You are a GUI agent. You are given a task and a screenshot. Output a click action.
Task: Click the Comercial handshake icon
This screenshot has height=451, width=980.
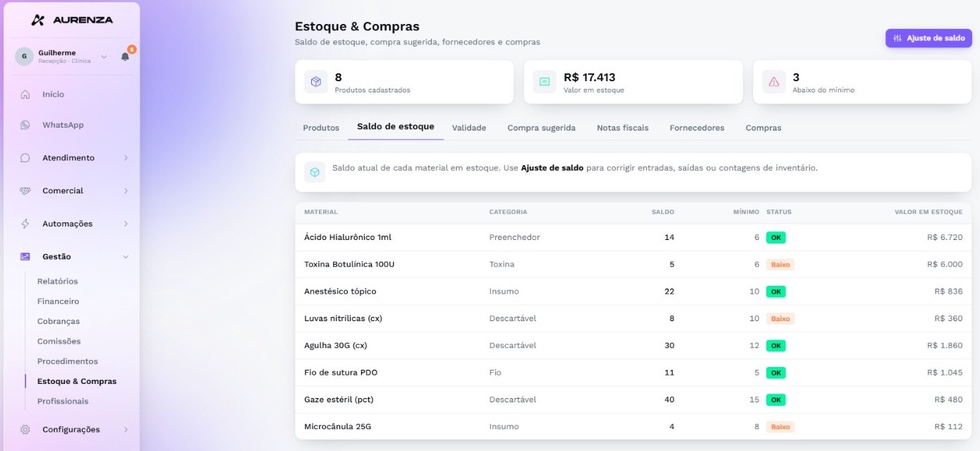tap(25, 191)
